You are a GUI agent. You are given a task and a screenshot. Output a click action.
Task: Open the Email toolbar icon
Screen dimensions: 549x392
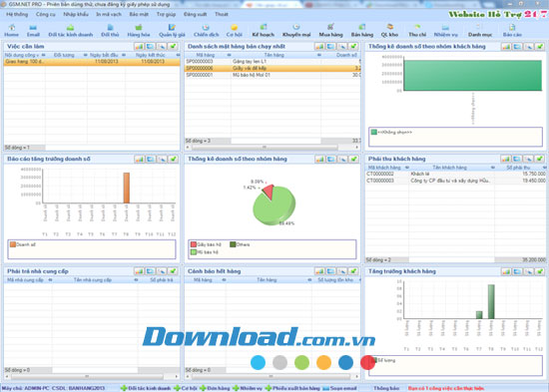click(33, 31)
